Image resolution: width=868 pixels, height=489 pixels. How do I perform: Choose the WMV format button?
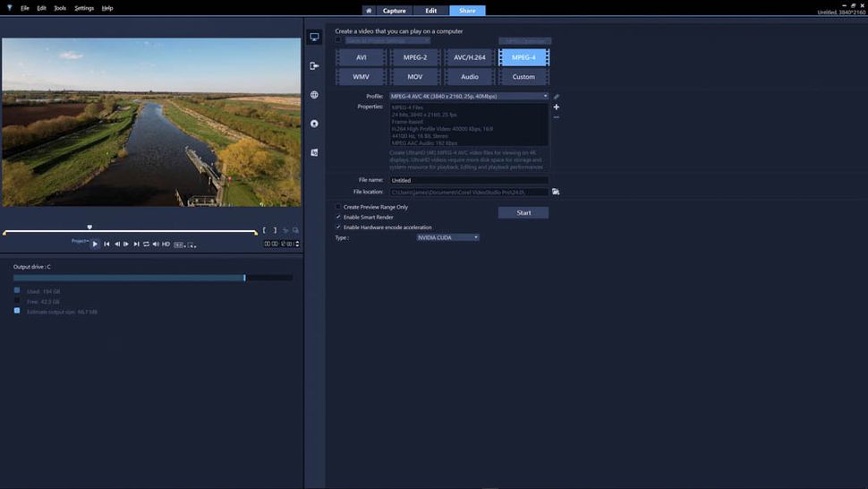(361, 77)
